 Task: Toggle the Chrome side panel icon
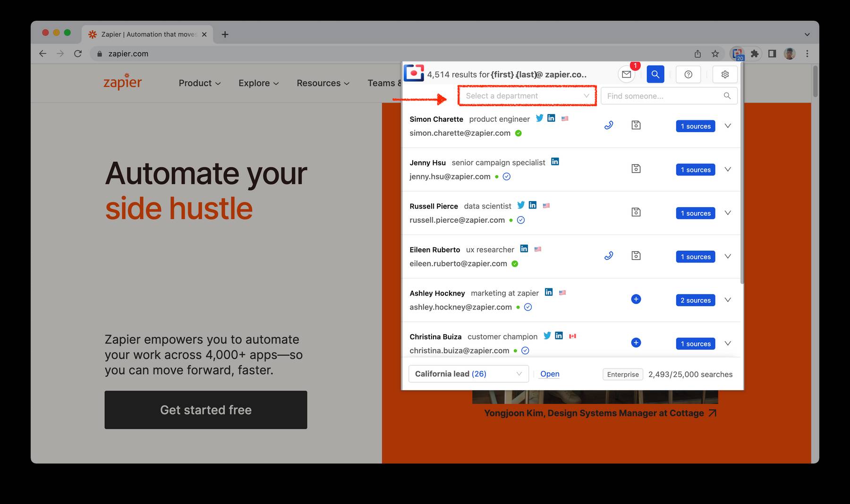pyautogui.click(x=772, y=54)
